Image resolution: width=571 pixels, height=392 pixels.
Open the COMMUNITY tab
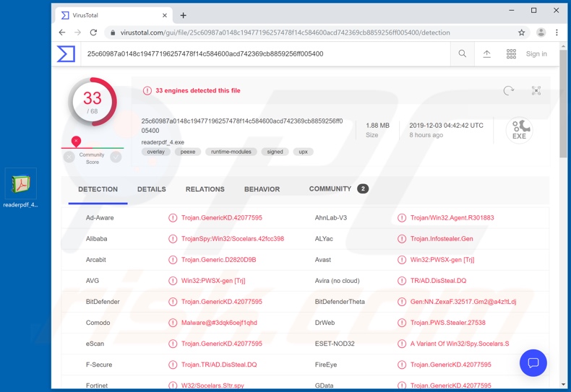click(x=338, y=188)
